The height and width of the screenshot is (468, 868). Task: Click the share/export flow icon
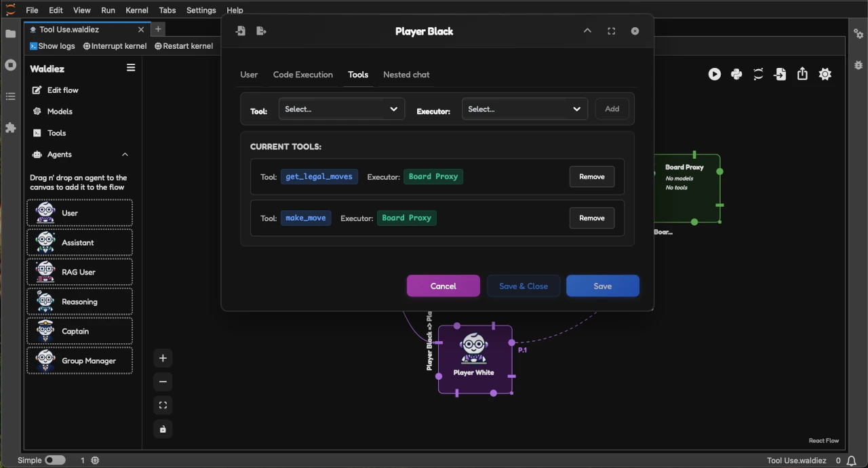point(802,75)
